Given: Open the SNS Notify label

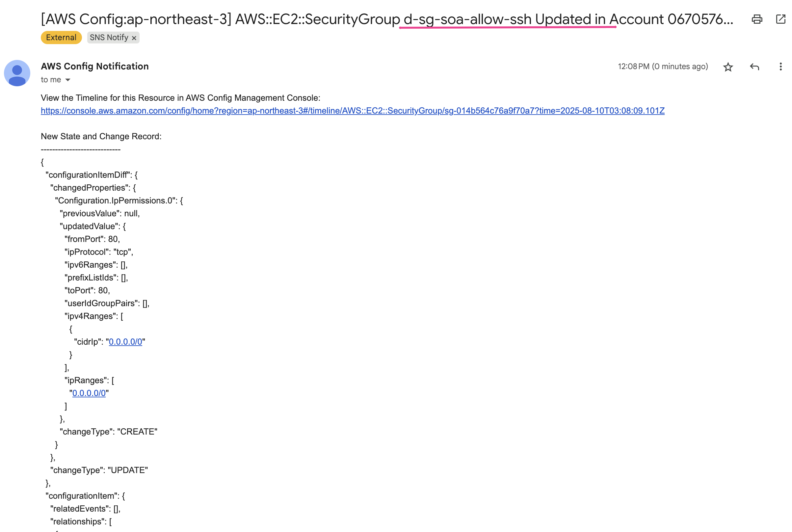Looking at the screenshot, I should point(109,37).
